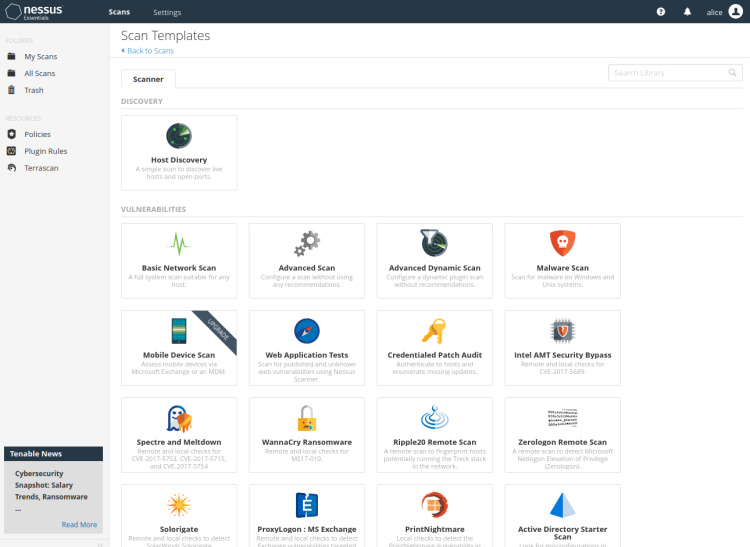Open the Host Discovery scan template

tap(179, 152)
